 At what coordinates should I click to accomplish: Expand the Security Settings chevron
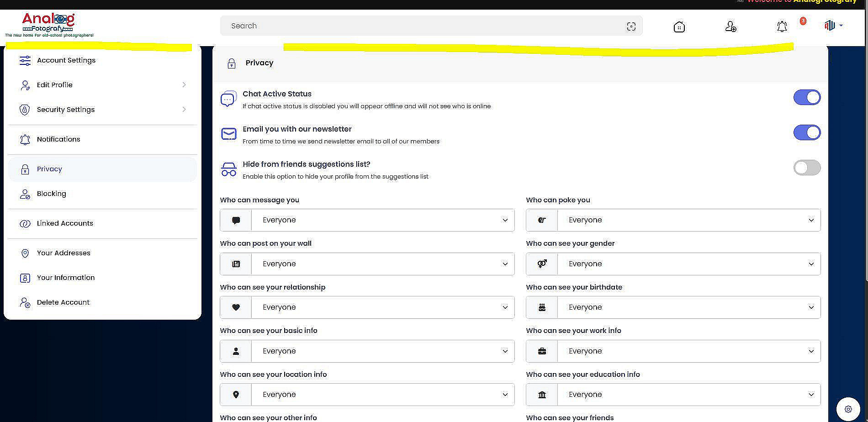click(184, 110)
